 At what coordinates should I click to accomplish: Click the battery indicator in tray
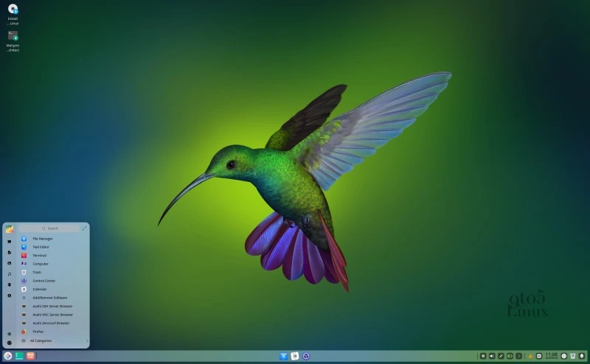[x=510, y=356]
